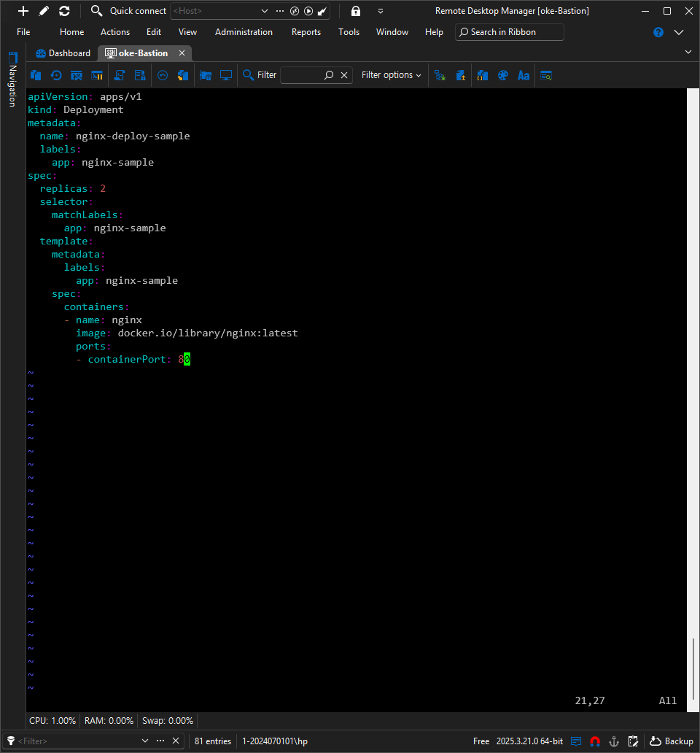Click the lock icon in title bar
The image size is (700, 753).
[356, 11]
